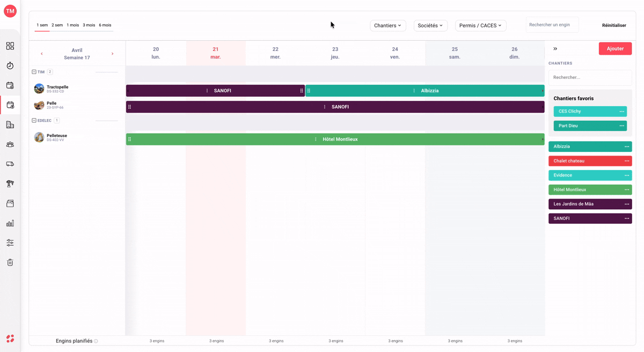Open three-dot menu of Tractopelle SANOFI bar

coord(207,91)
